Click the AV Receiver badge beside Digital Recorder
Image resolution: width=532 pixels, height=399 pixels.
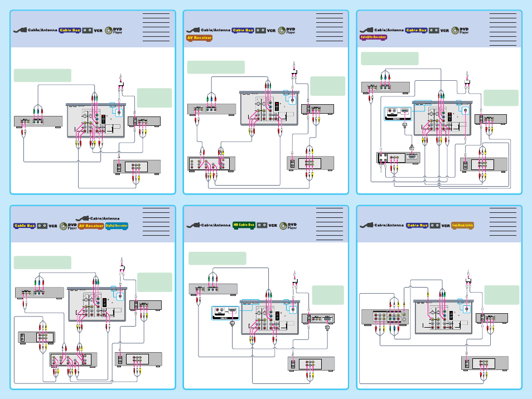[x=91, y=226]
